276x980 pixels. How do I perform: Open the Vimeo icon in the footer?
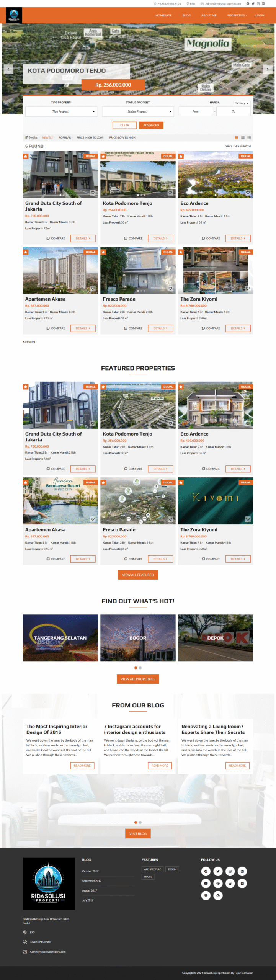pos(242,883)
